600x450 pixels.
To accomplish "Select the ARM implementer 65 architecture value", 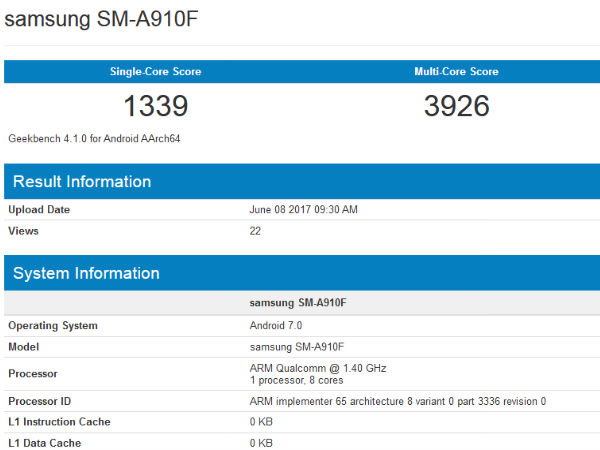I will [398, 401].
